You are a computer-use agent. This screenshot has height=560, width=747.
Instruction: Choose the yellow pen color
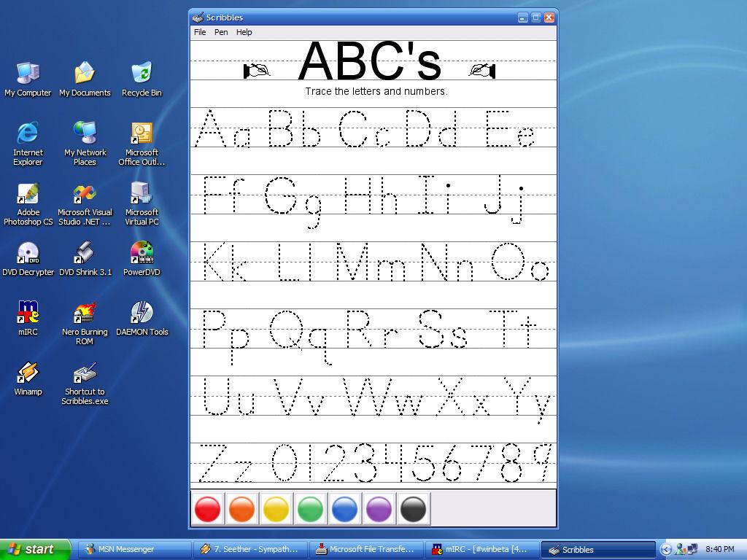[276, 508]
